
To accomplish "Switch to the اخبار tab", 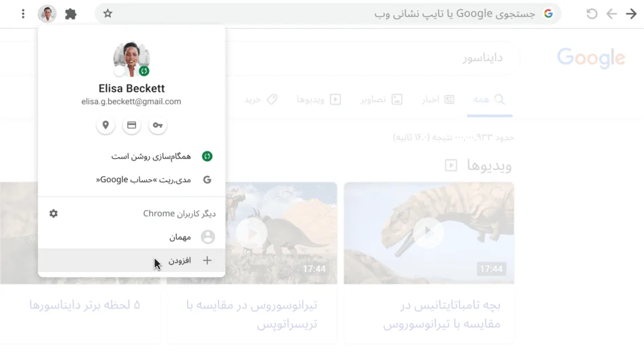I will click(x=438, y=99).
